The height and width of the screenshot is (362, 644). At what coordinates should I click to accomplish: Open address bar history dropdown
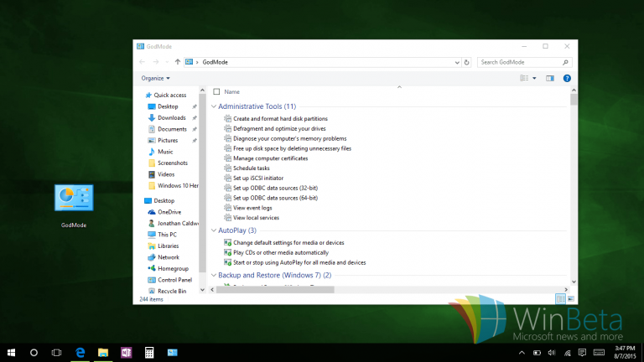457,62
